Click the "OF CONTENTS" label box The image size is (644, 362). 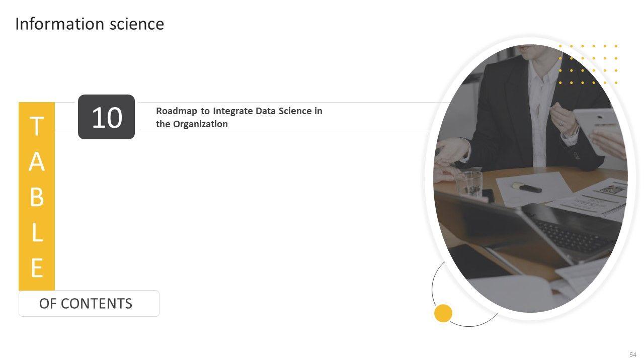click(x=89, y=303)
